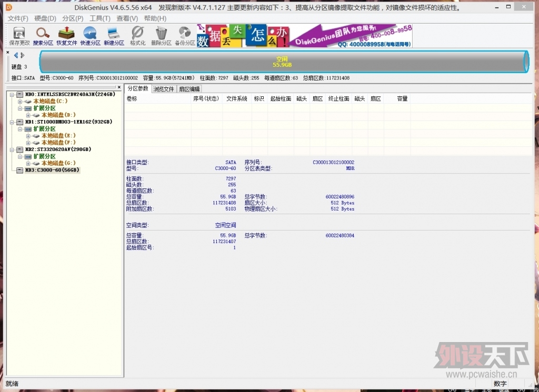Open the 硬盘(D) menu
This screenshot has height=392, width=539.
(x=45, y=18)
